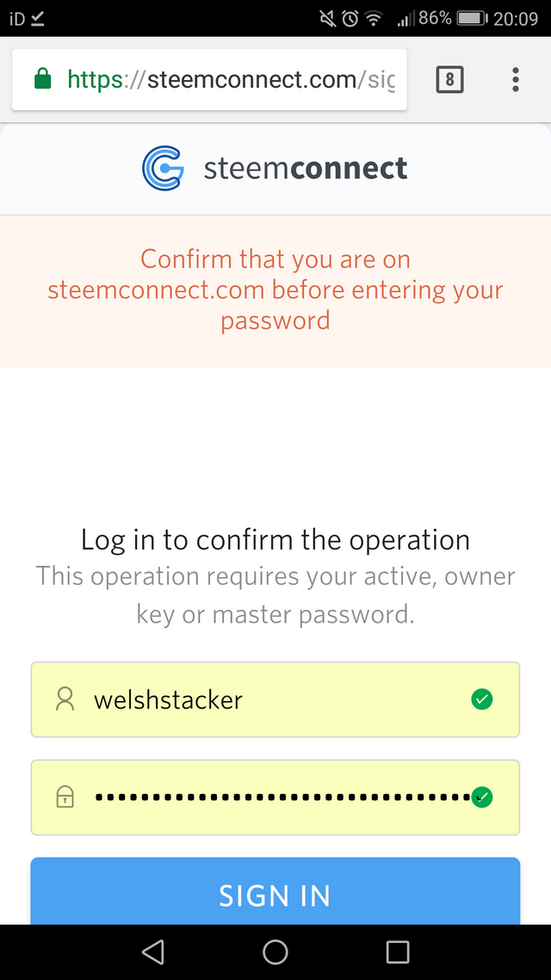Open recent apps with the square button
551x980 pixels.
click(x=398, y=952)
